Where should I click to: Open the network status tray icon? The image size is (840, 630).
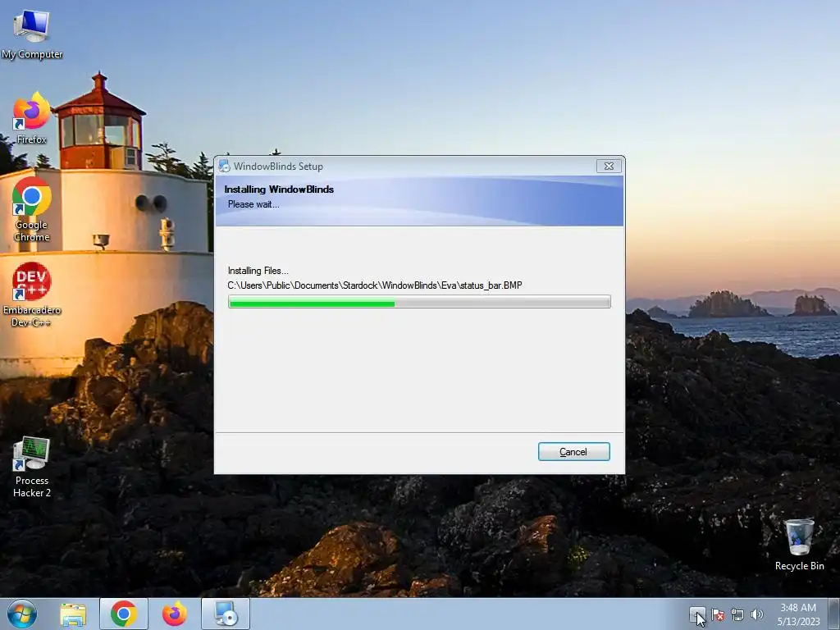pos(737,615)
